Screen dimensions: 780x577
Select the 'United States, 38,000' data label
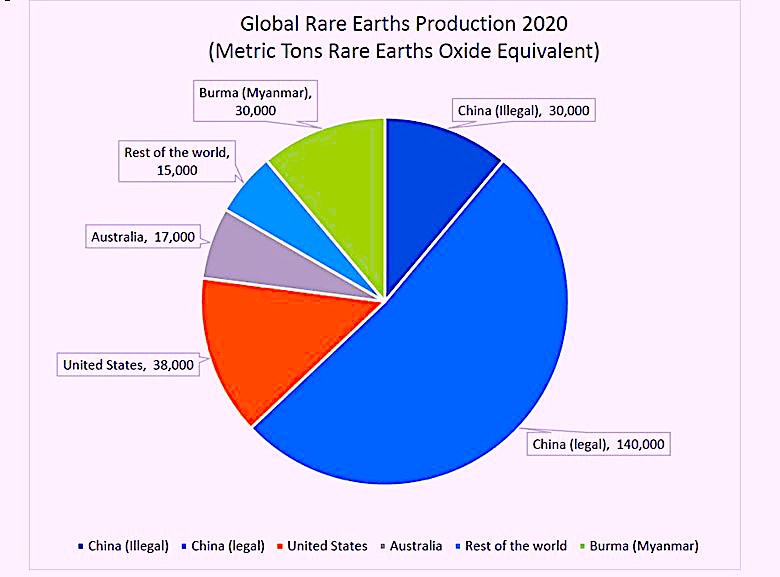[x=128, y=365]
